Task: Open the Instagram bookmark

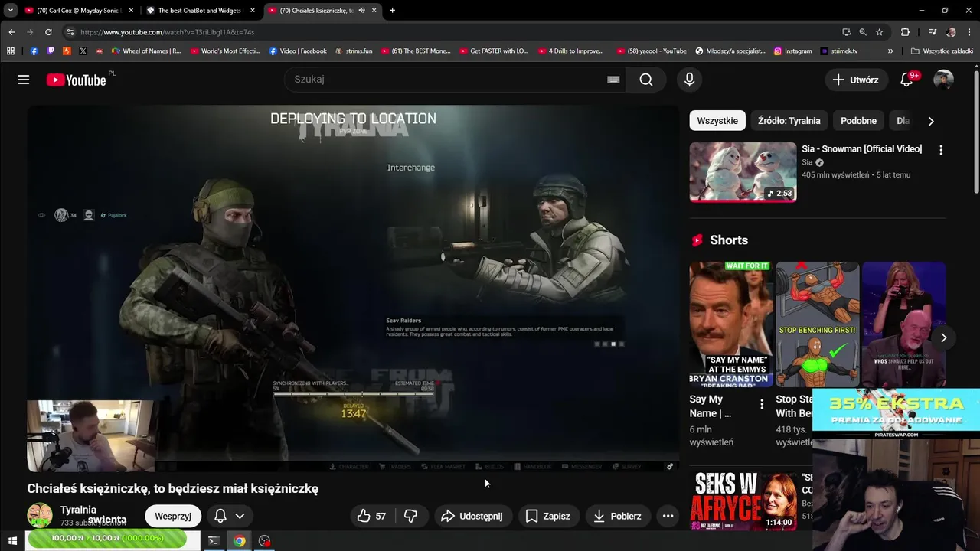Action: click(792, 51)
